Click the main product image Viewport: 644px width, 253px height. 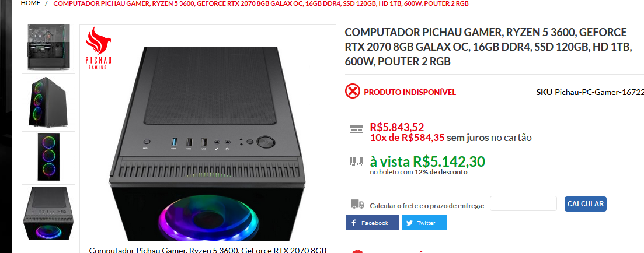coord(208,143)
